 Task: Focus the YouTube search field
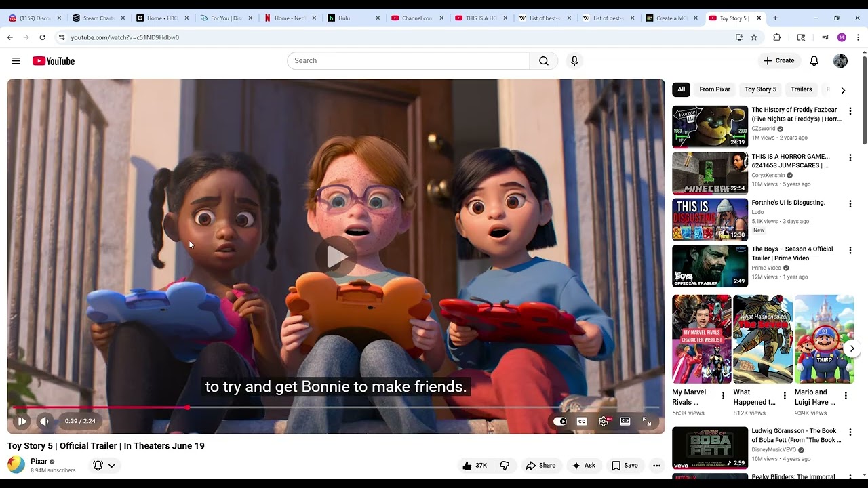(x=408, y=61)
